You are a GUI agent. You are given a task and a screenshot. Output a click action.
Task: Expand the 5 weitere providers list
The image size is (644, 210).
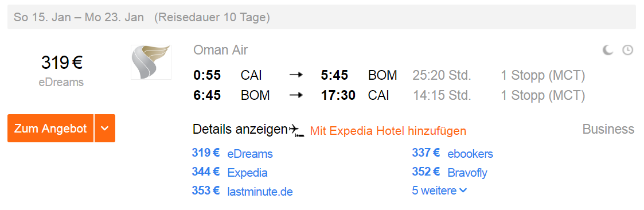click(x=439, y=190)
